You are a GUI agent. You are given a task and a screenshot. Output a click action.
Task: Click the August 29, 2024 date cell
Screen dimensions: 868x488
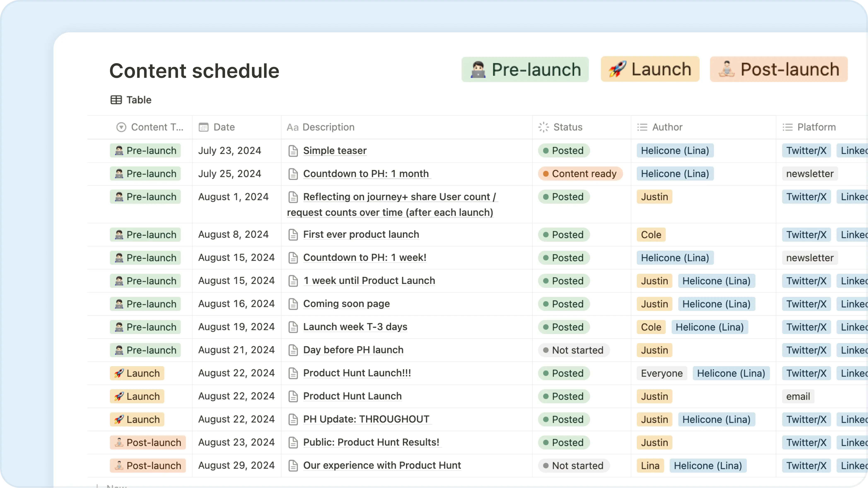point(237,465)
